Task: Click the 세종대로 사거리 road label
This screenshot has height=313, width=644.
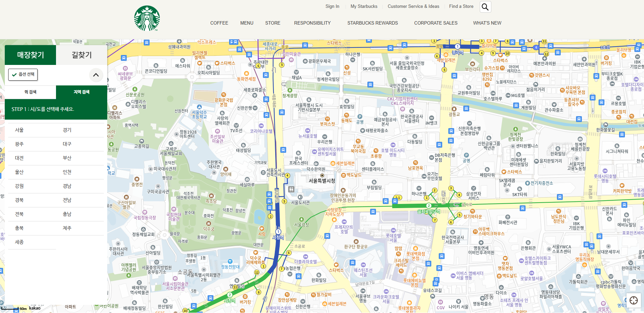Action: click(x=270, y=46)
